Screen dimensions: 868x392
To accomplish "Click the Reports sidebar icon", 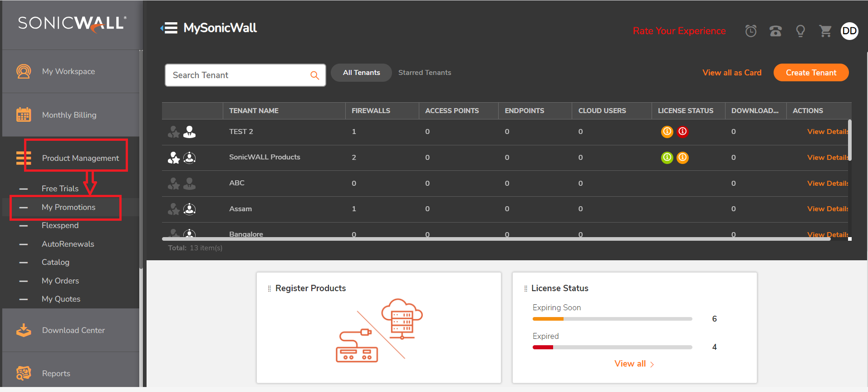I will (24, 373).
